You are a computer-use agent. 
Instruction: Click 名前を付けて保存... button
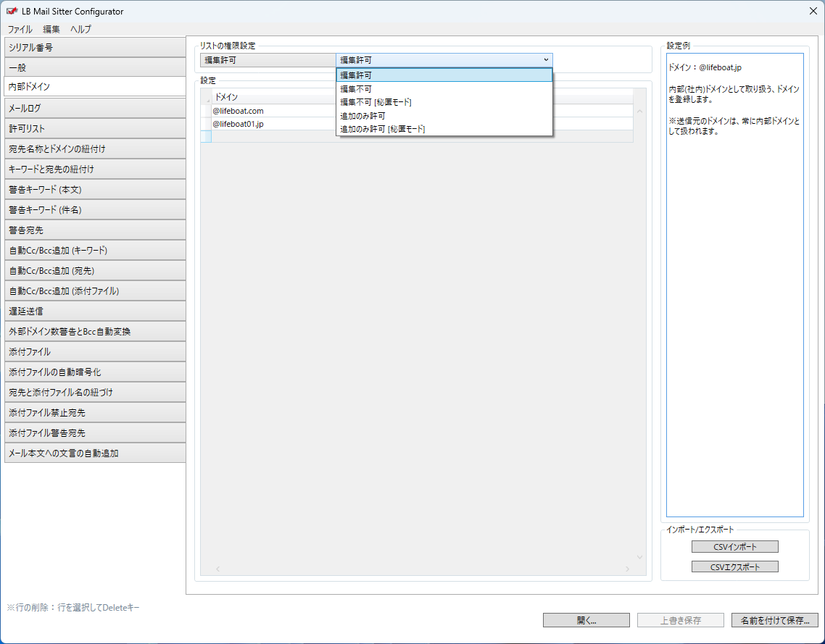tap(775, 620)
